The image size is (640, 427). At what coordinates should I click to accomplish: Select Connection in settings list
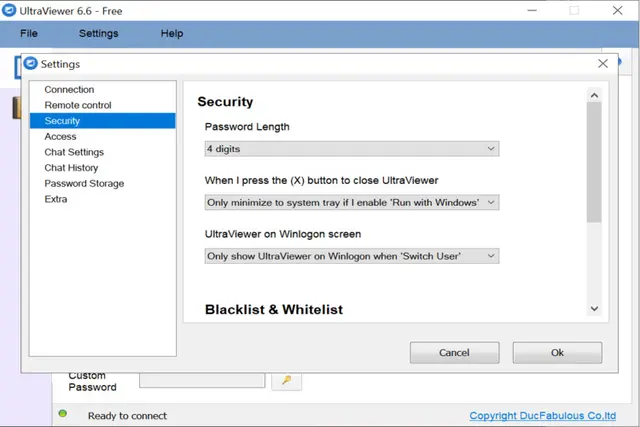pyautogui.click(x=102, y=89)
